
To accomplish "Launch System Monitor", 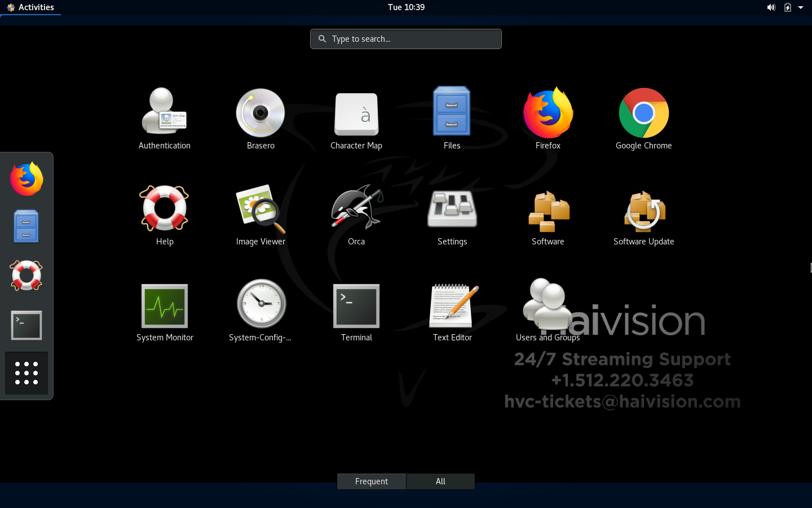I will pos(164,305).
